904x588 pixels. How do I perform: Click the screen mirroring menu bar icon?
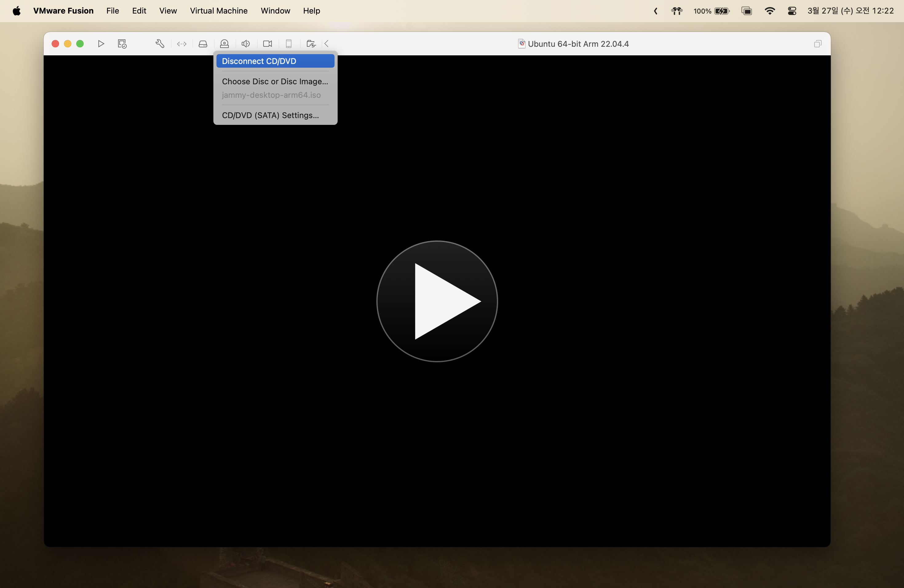pyautogui.click(x=746, y=11)
